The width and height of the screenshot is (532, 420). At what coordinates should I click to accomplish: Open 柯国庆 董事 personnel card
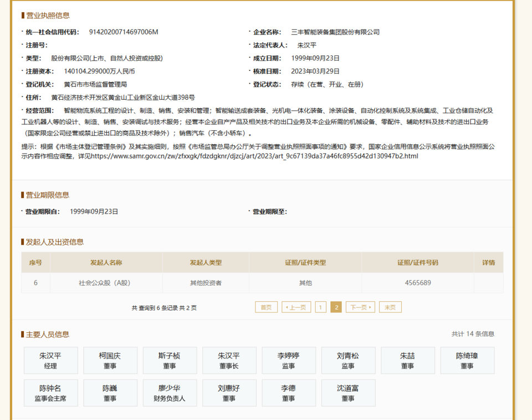pyautogui.click(x=110, y=361)
